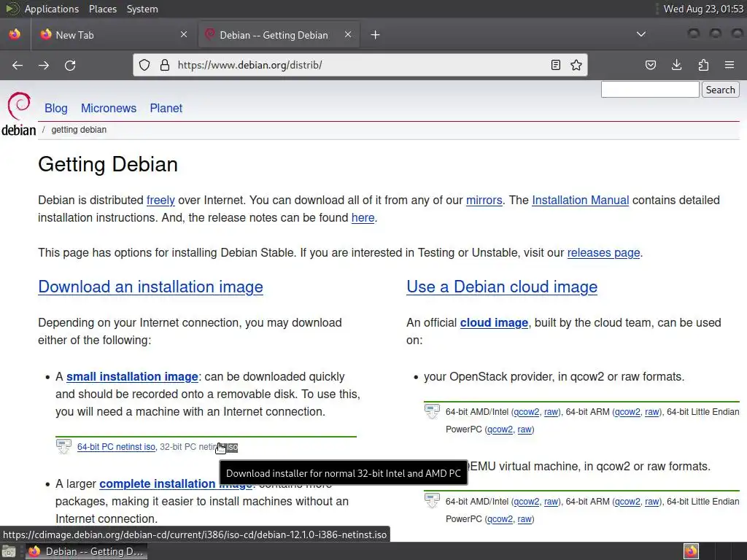Download OpenStack 64-bit AMD/Intel qcow2
The width and height of the screenshot is (747, 560).
point(527,412)
